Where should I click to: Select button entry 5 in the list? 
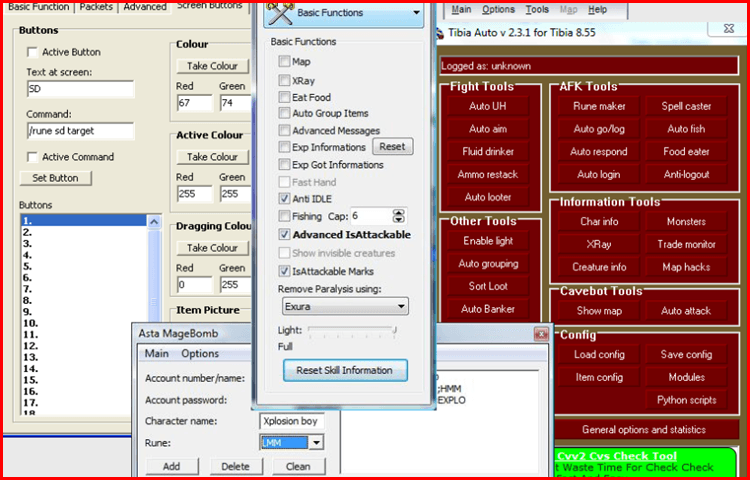[84, 266]
